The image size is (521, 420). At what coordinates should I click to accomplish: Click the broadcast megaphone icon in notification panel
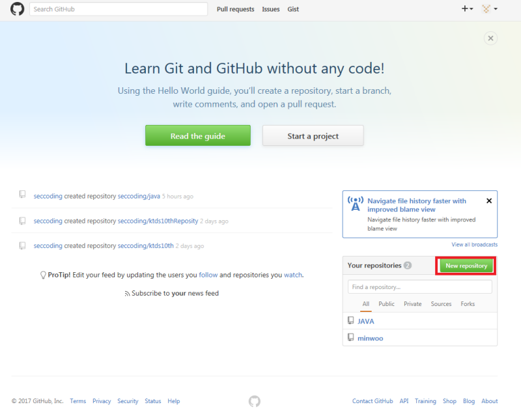355,204
